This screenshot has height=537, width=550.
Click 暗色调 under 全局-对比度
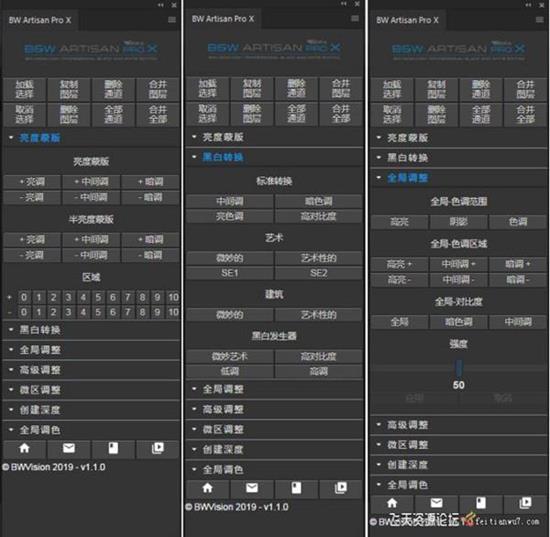pyautogui.click(x=459, y=322)
